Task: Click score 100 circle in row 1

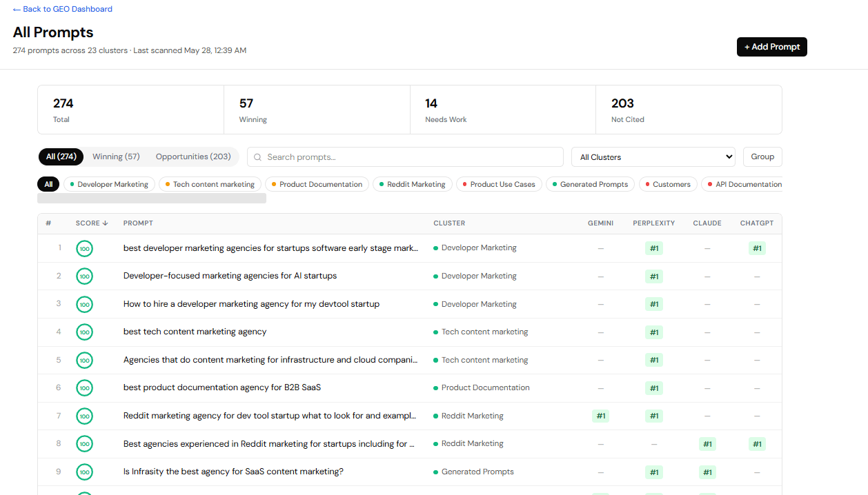Action: pyautogui.click(x=84, y=248)
